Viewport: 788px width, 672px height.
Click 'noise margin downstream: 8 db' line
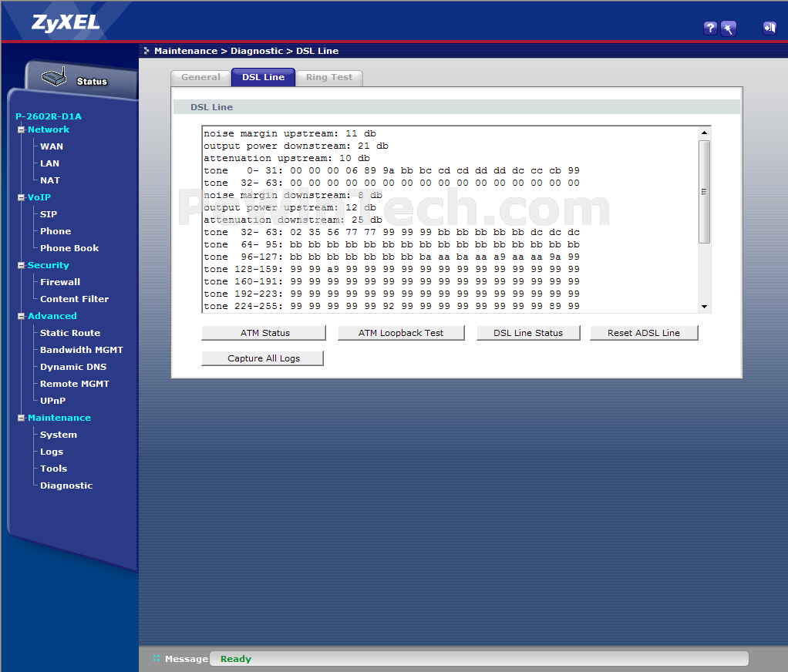point(293,196)
